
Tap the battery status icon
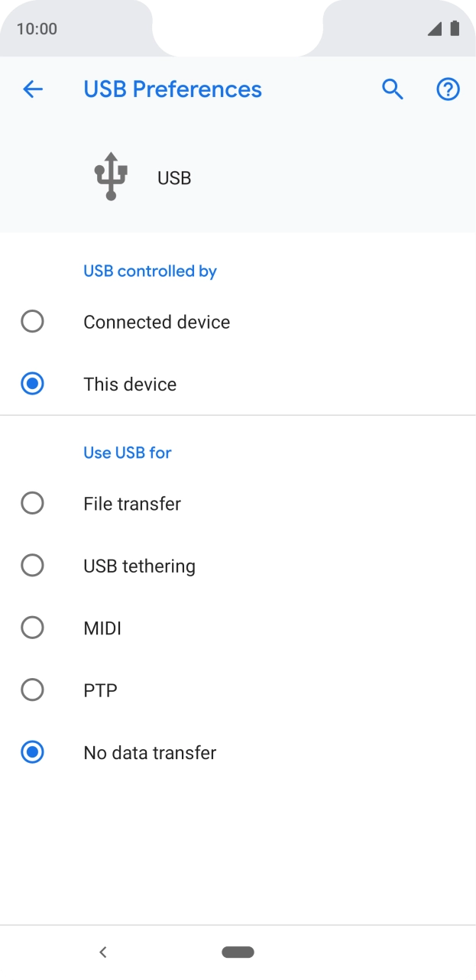click(x=455, y=29)
